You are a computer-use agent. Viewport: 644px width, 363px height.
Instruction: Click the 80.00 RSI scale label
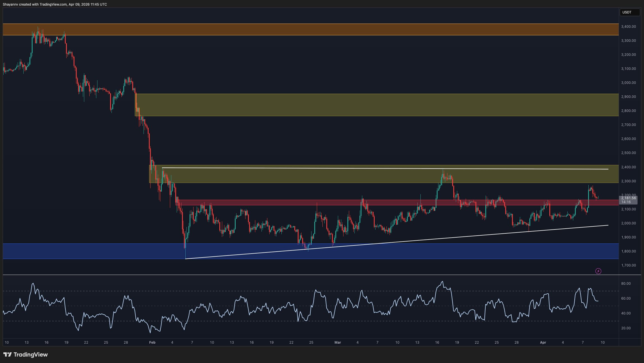click(x=626, y=284)
